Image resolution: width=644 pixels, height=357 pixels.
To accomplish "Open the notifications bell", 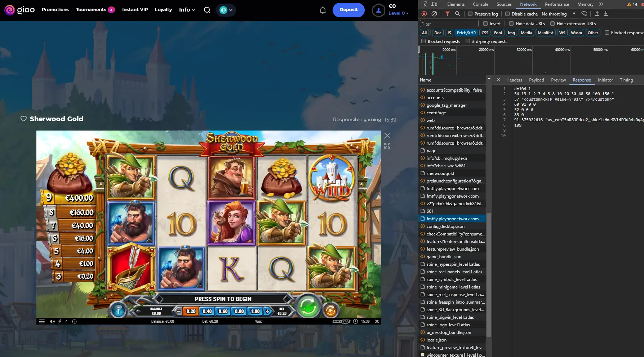I will 323,10.
